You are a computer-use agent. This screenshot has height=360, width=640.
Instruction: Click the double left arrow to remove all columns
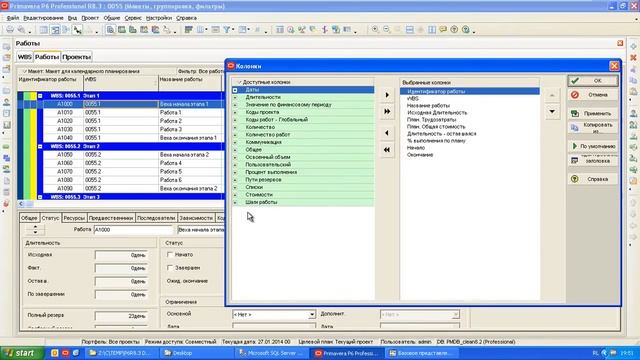click(387, 150)
